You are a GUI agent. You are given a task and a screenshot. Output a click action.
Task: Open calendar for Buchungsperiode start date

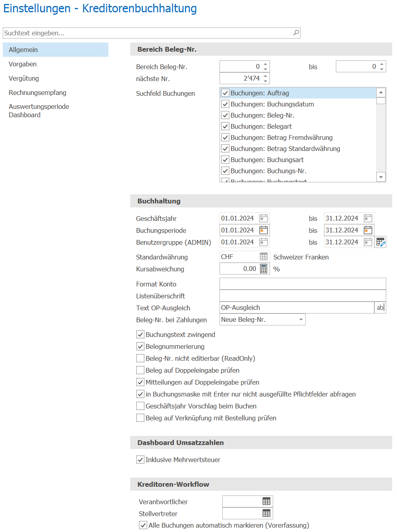(264, 230)
